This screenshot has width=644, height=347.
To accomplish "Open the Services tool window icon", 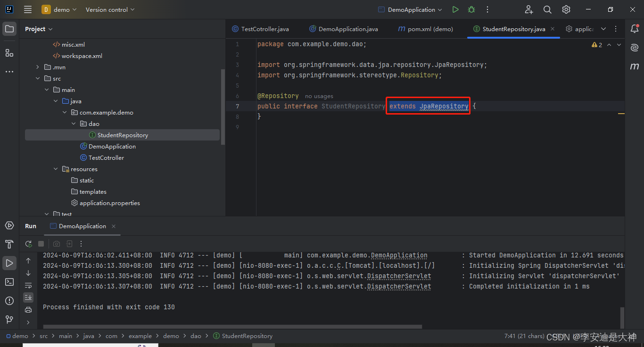I will (x=9, y=225).
